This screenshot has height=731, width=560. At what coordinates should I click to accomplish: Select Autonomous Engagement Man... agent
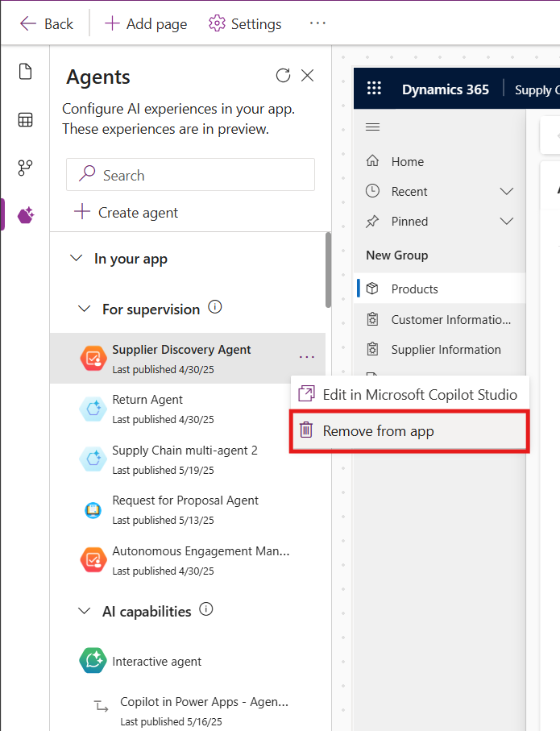[x=188, y=560]
